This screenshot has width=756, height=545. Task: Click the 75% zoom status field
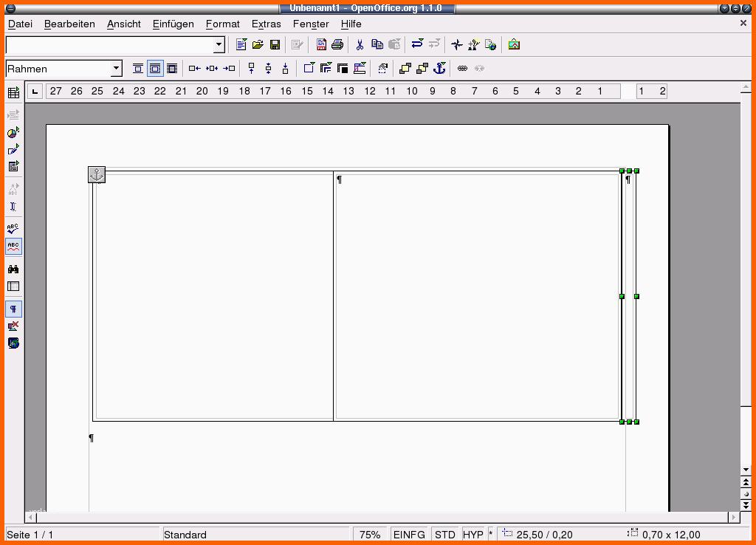(x=370, y=535)
